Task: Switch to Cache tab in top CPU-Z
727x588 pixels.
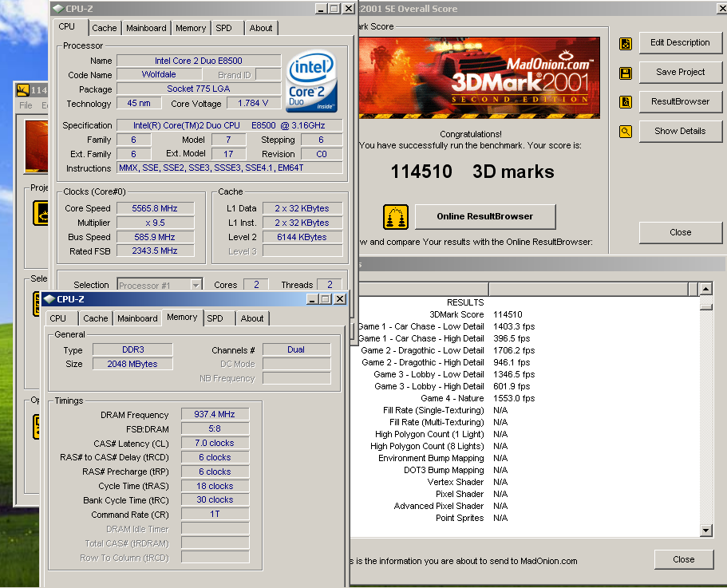Action: click(x=105, y=28)
